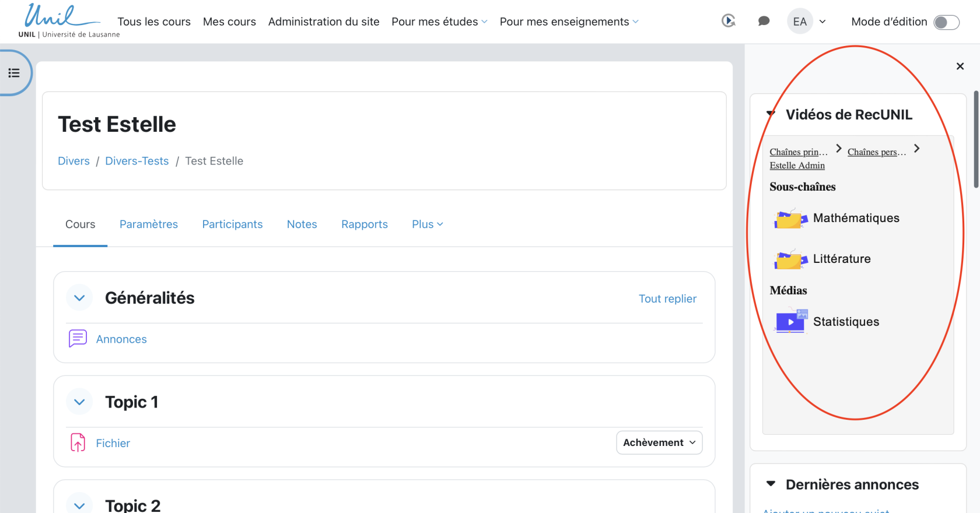Collapse the Dernières annonces block
The width and height of the screenshot is (980, 513).
click(771, 484)
